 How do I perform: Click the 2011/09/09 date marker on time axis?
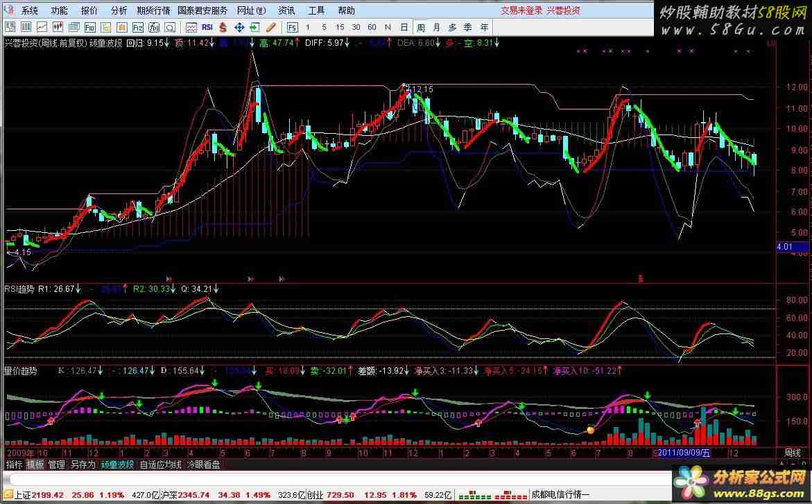(x=682, y=453)
